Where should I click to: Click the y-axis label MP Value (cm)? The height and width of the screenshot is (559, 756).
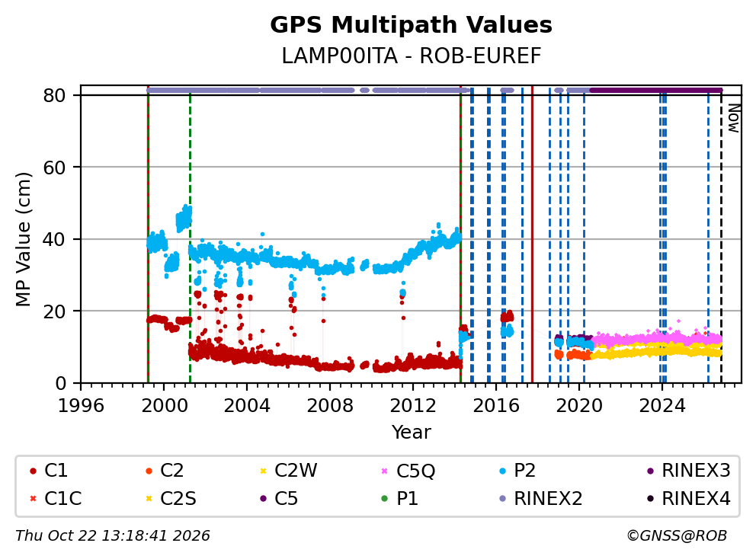(x=23, y=239)
